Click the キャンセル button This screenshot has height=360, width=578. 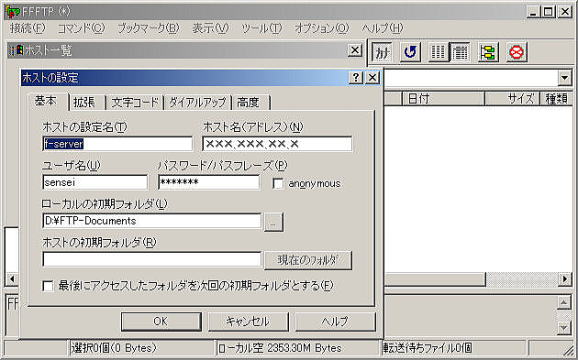(248, 321)
